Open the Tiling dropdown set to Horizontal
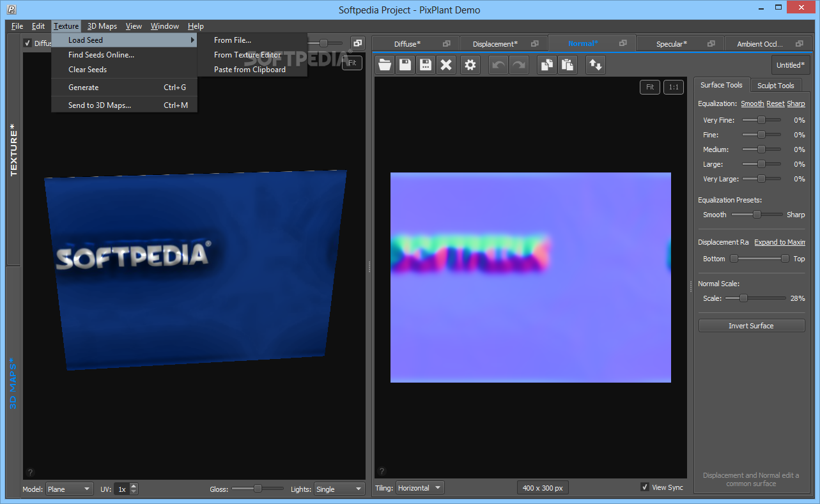820x504 pixels. pyautogui.click(x=420, y=488)
